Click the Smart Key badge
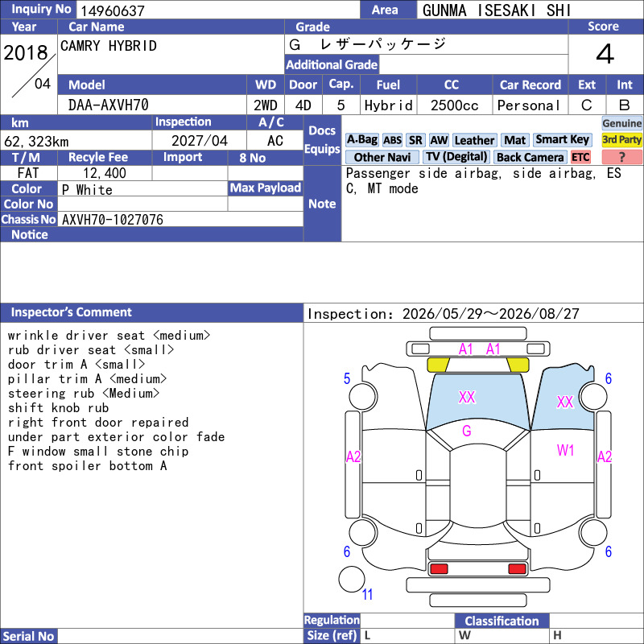The width and height of the screenshot is (644, 644). coord(562,139)
